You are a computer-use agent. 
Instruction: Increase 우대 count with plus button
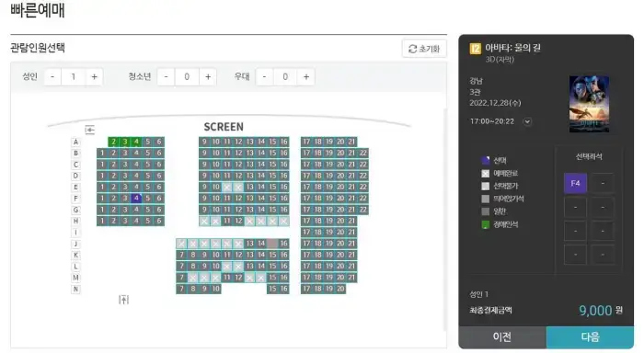point(306,76)
